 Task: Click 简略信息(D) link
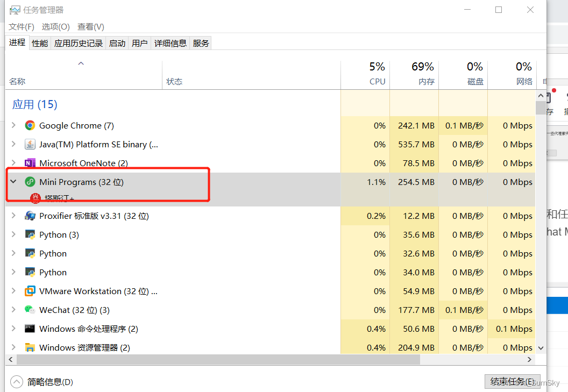click(x=50, y=382)
